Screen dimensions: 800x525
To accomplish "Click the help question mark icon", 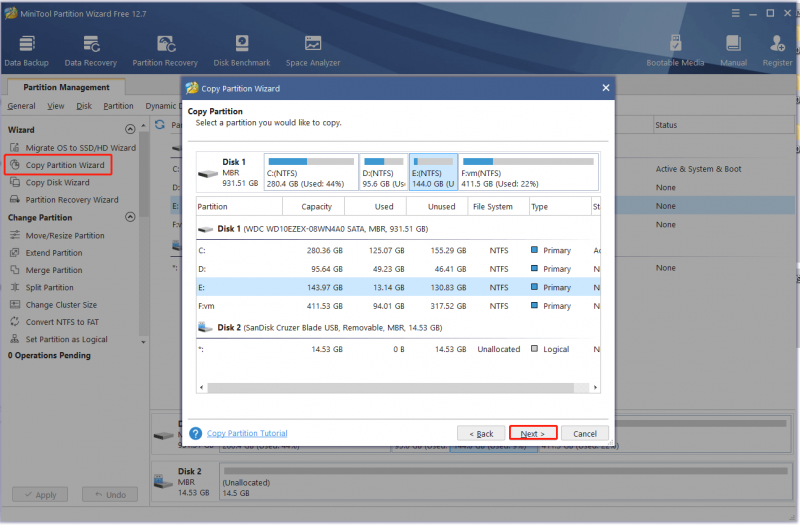I will 195,433.
